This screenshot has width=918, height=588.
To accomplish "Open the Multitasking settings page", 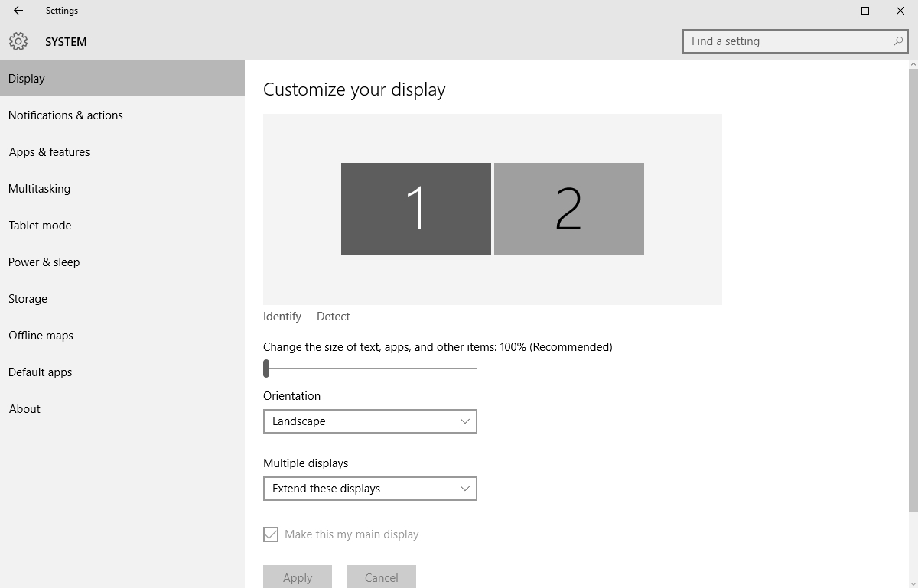I will 40,189.
